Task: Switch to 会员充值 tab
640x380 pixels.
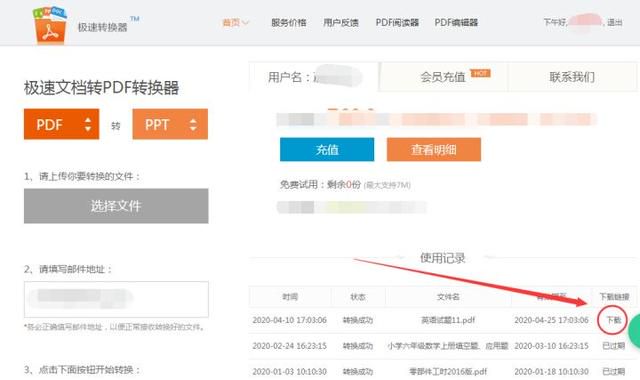Action: (443, 77)
